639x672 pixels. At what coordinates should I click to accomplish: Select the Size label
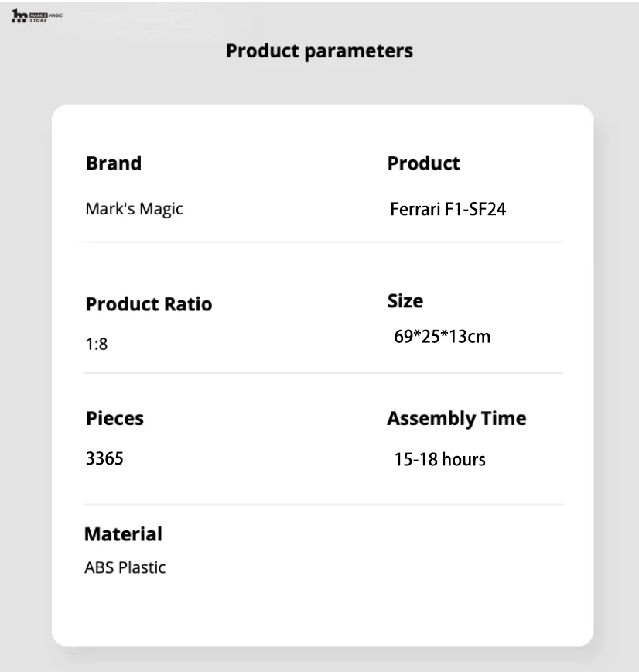click(x=405, y=301)
